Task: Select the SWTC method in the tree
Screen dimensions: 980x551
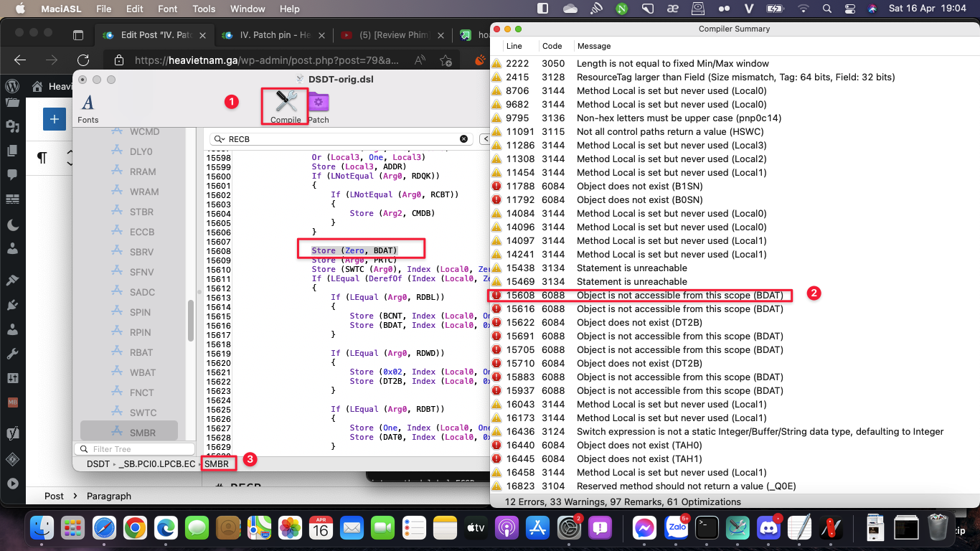Action: (x=143, y=413)
